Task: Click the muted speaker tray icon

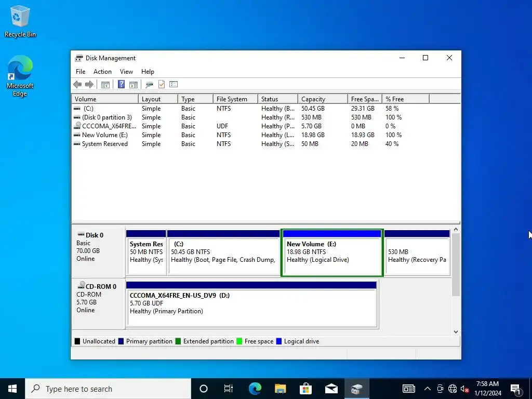Action: pos(465,389)
